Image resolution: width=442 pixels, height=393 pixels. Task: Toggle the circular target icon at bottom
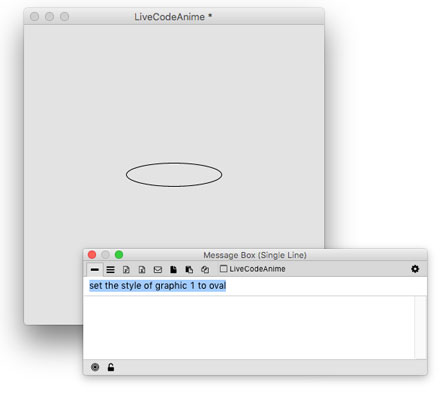pos(95,367)
